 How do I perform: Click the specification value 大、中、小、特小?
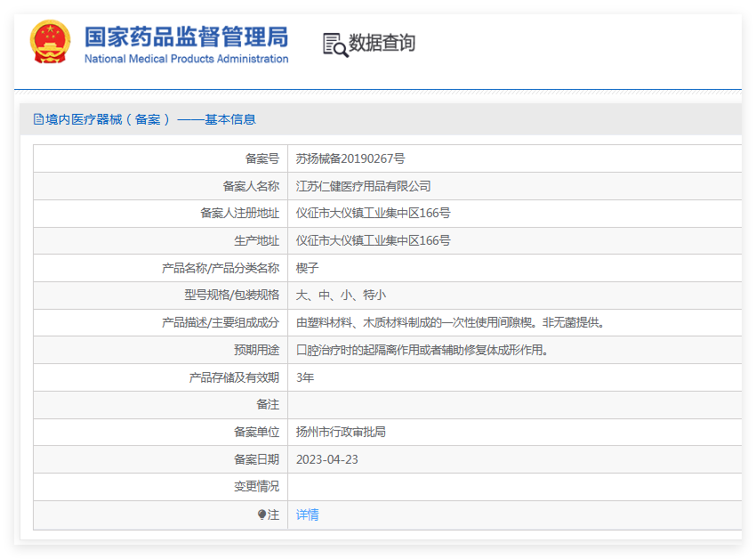(x=341, y=296)
